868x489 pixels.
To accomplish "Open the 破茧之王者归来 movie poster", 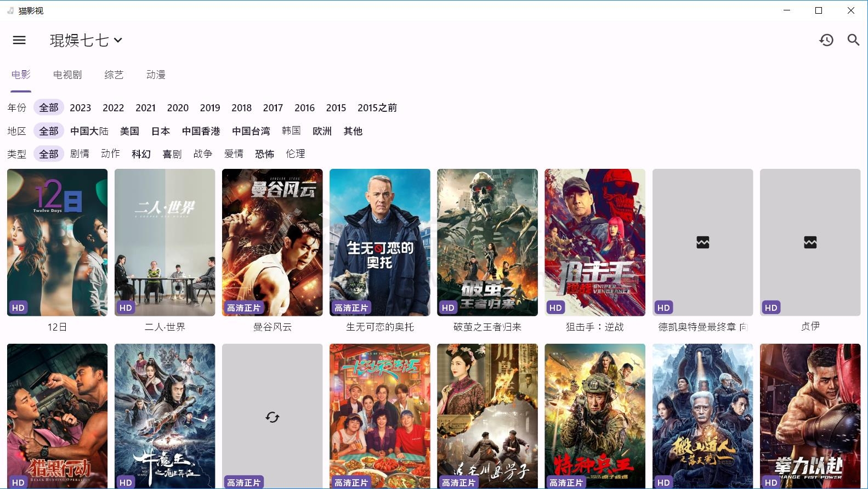I will [487, 242].
